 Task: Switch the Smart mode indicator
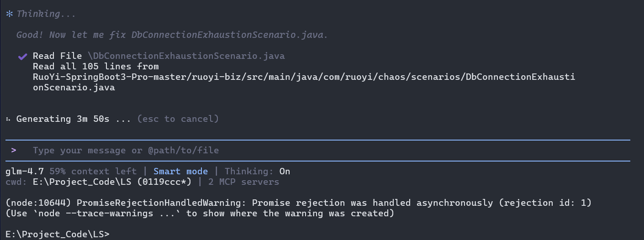point(180,172)
